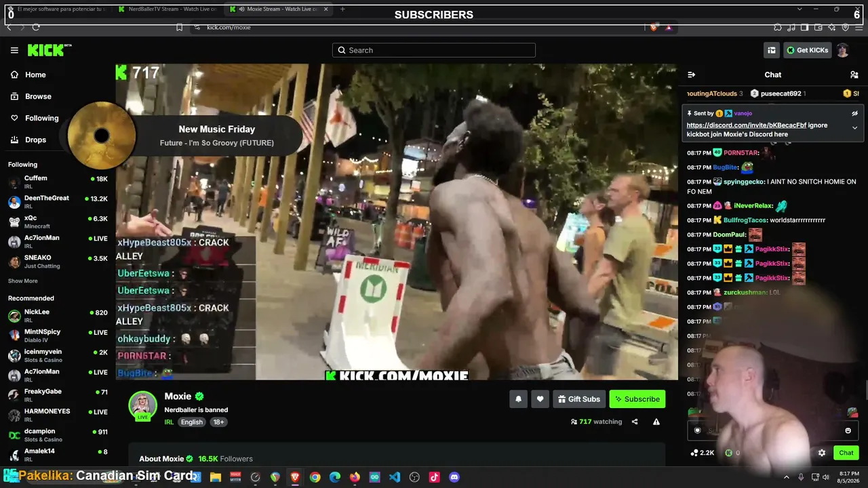The width and height of the screenshot is (868, 488).
Task: Open the channel points 2.2K balance
Action: point(703,453)
